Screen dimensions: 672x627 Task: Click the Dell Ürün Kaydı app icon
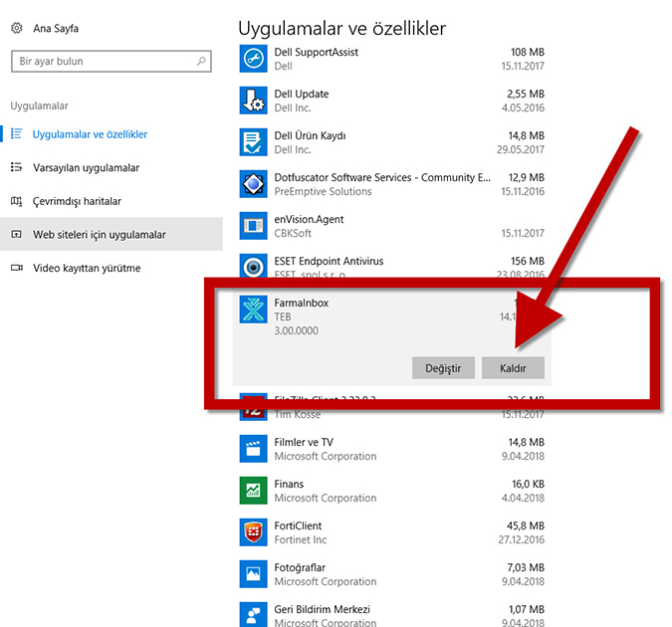click(253, 142)
